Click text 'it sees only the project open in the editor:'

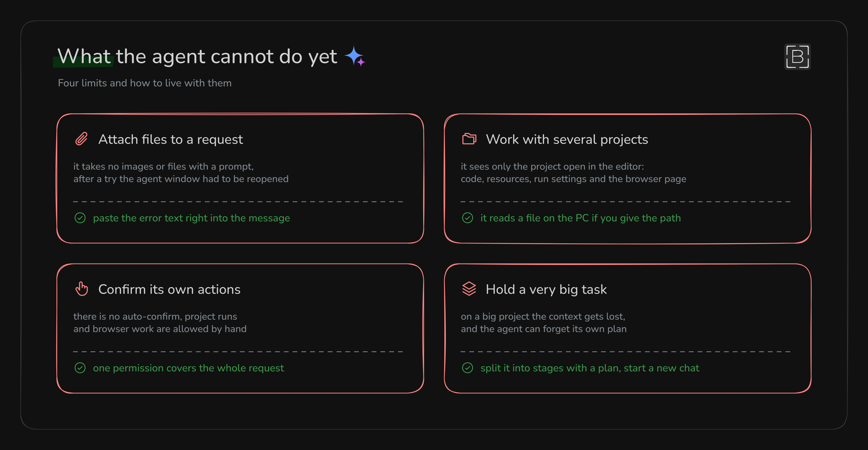[552, 166]
